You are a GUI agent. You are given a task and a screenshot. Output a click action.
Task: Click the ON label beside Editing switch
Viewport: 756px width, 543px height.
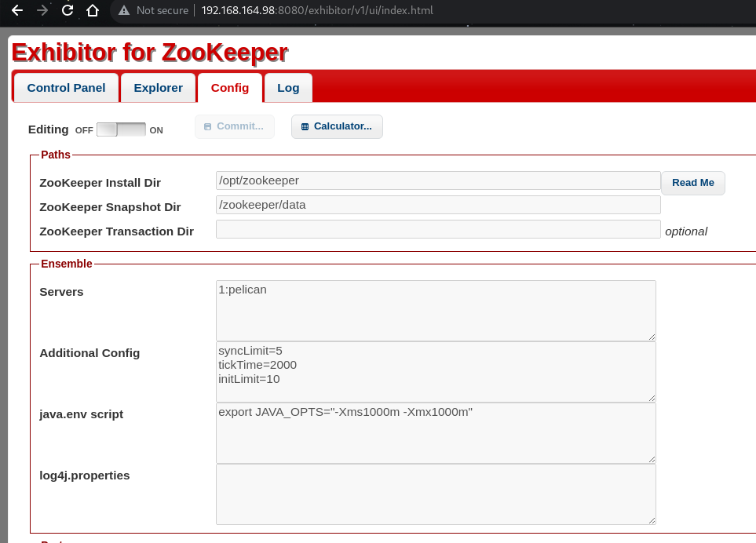(156, 130)
